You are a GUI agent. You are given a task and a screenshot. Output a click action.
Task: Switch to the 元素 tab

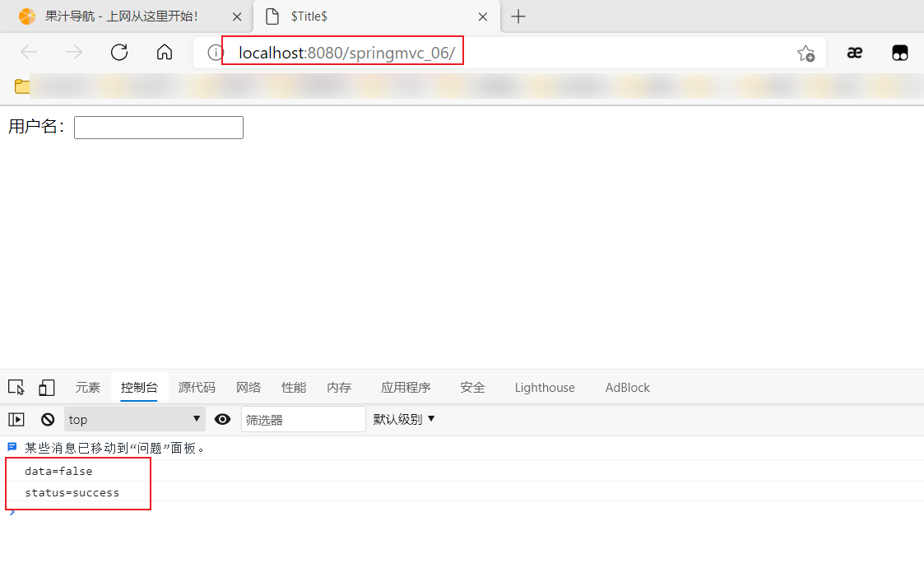[x=88, y=388]
